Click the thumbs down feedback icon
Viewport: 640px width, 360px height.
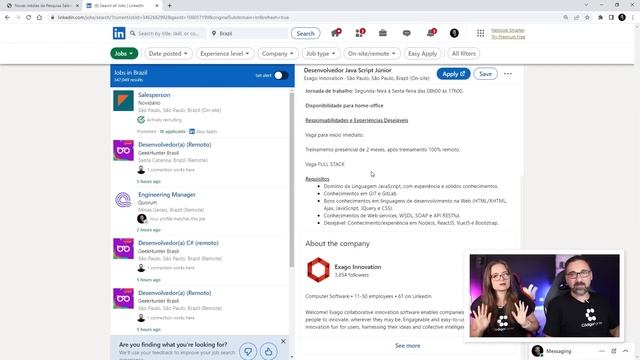(248, 351)
